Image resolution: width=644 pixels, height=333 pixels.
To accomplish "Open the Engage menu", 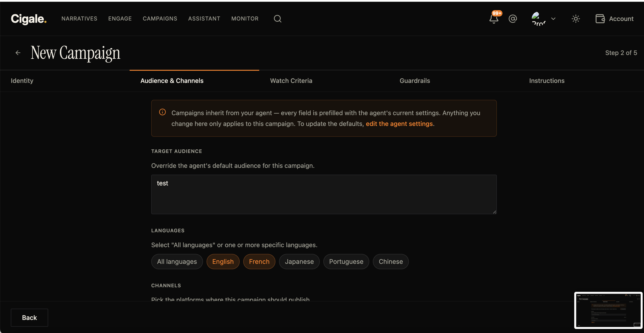I will 120,18.
